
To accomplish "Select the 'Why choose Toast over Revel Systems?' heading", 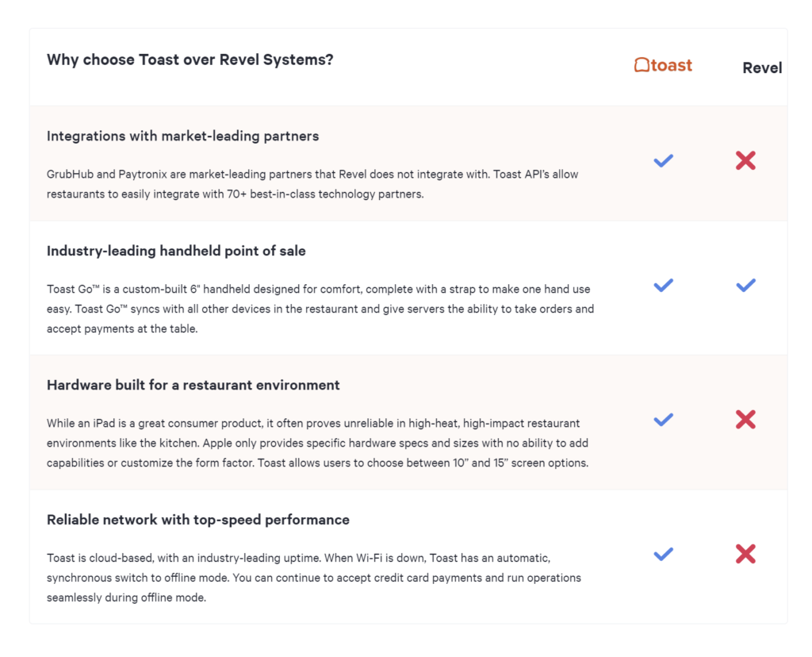I will click(190, 60).
